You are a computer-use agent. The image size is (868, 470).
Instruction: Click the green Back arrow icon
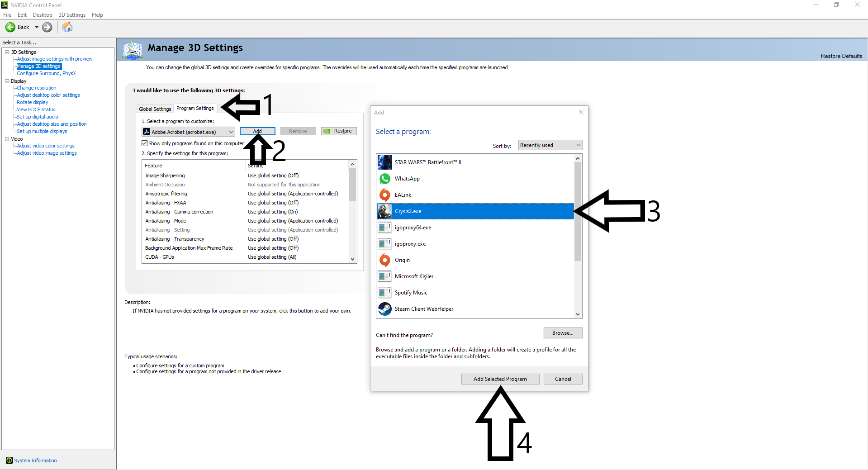10,27
